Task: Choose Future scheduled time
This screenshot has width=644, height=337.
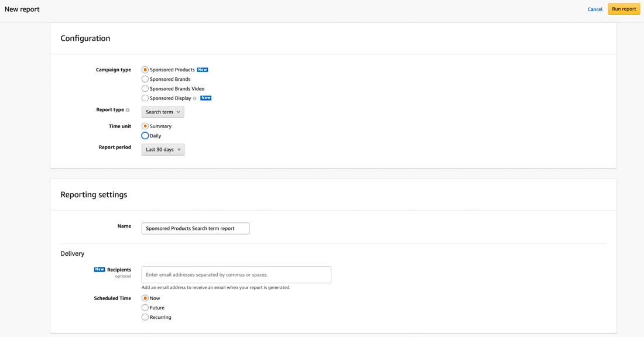Action: point(145,308)
